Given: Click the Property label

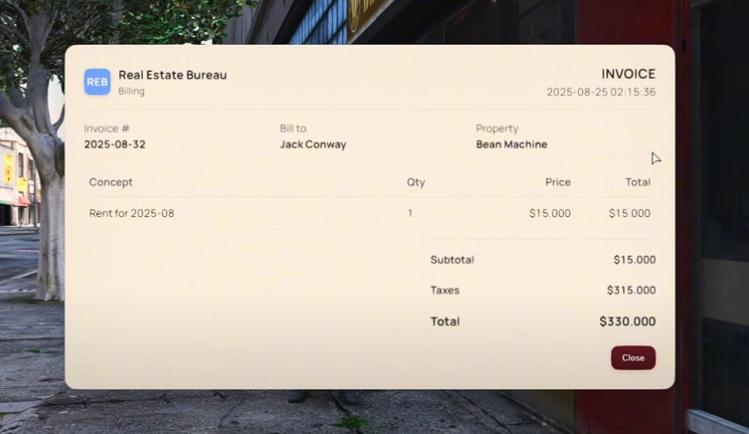Looking at the screenshot, I should (x=497, y=128).
